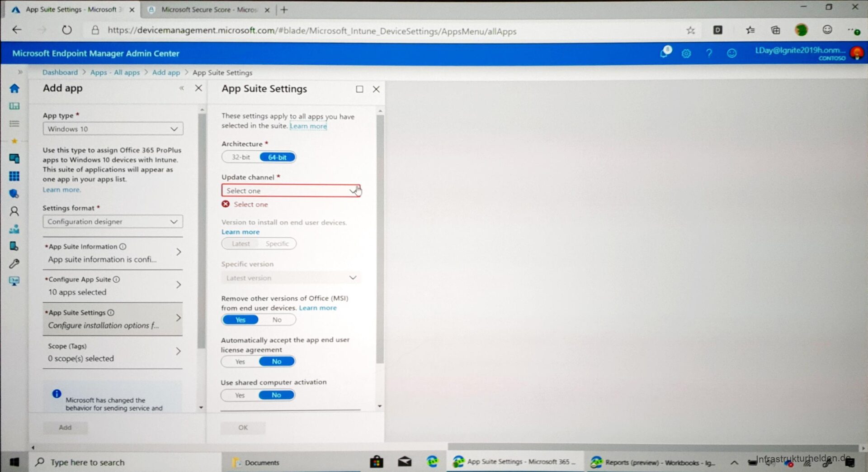Open the App type dropdown
The image size is (868, 472).
(113, 129)
